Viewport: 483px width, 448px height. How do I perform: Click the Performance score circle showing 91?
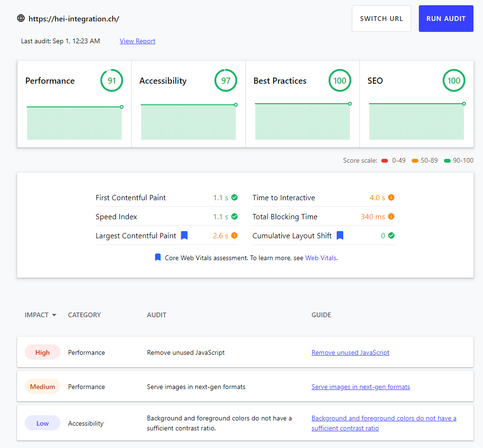[112, 81]
